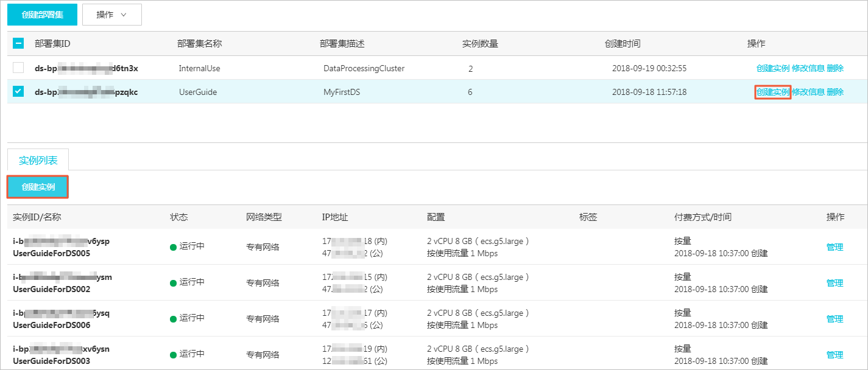
Task: Click instance name UserGuideForDS006
Action: [x=52, y=325]
